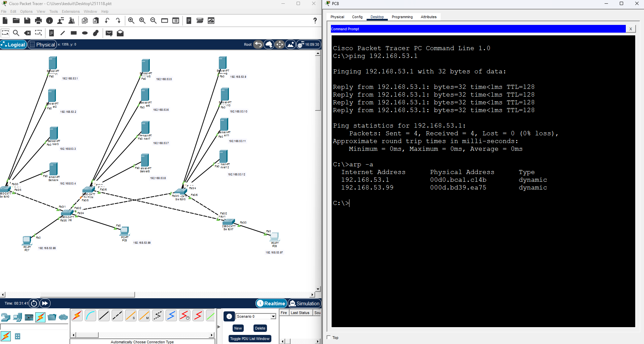Paste with the clipboard toolbar icon
The width and height of the screenshot is (644, 344).
tap(96, 21)
